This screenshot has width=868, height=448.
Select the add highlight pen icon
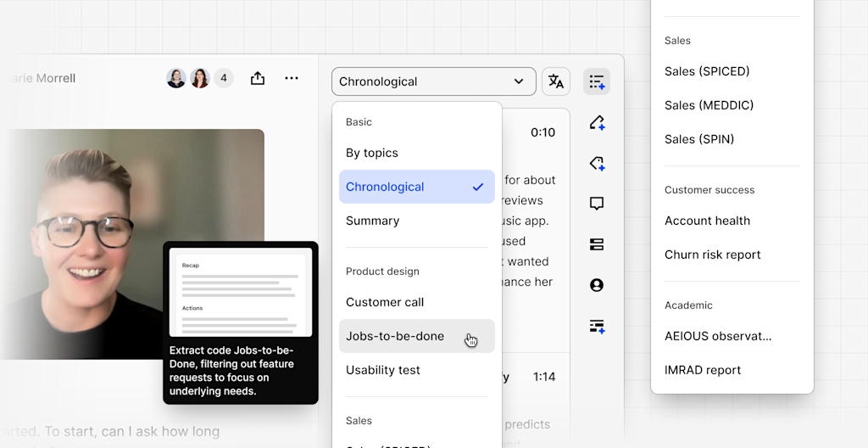point(597,122)
